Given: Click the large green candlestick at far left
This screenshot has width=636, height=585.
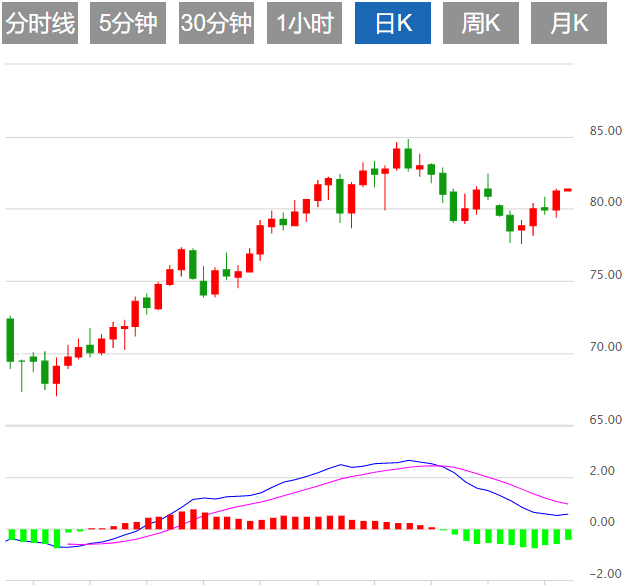Looking at the screenshot, I should [x=10, y=340].
